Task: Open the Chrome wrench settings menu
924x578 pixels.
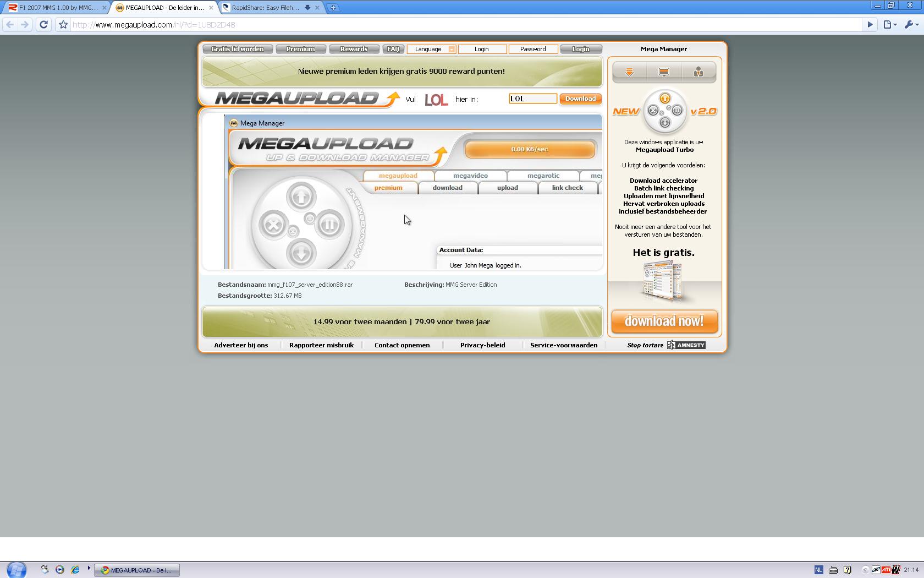Action: tap(911, 24)
